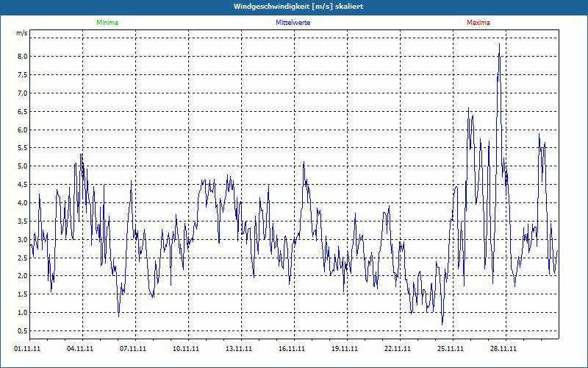The width and height of the screenshot is (588, 368).
Task: Click the 0,5 y-axis value
Action: click(23, 330)
